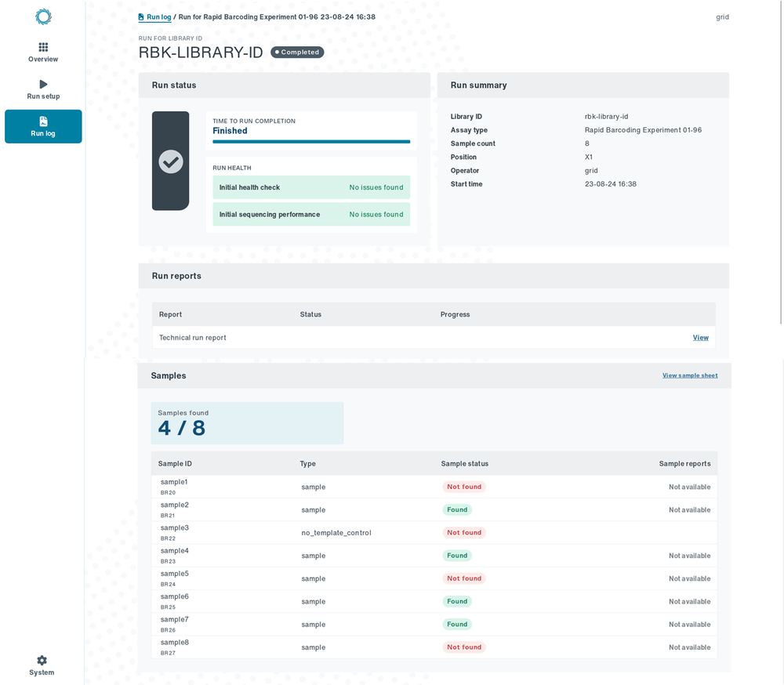Open Run setup play icon
Viewport: 784px width, 685px height.
[x=43, y=84]
